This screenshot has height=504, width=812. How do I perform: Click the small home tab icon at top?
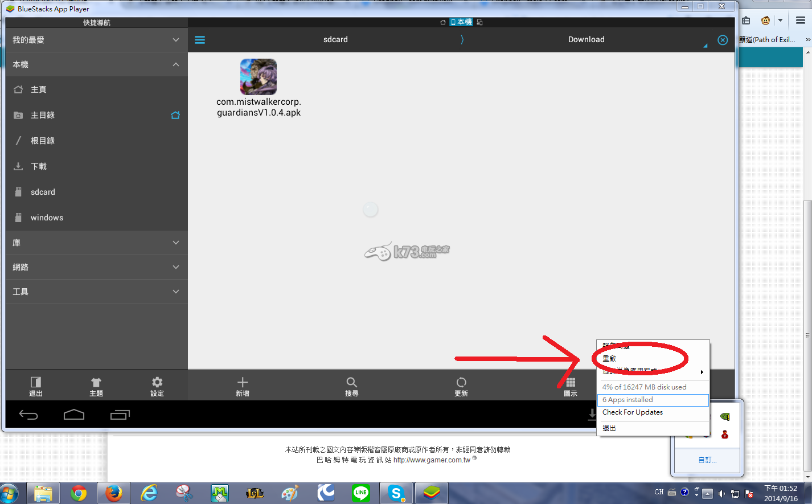coord(443,22)
